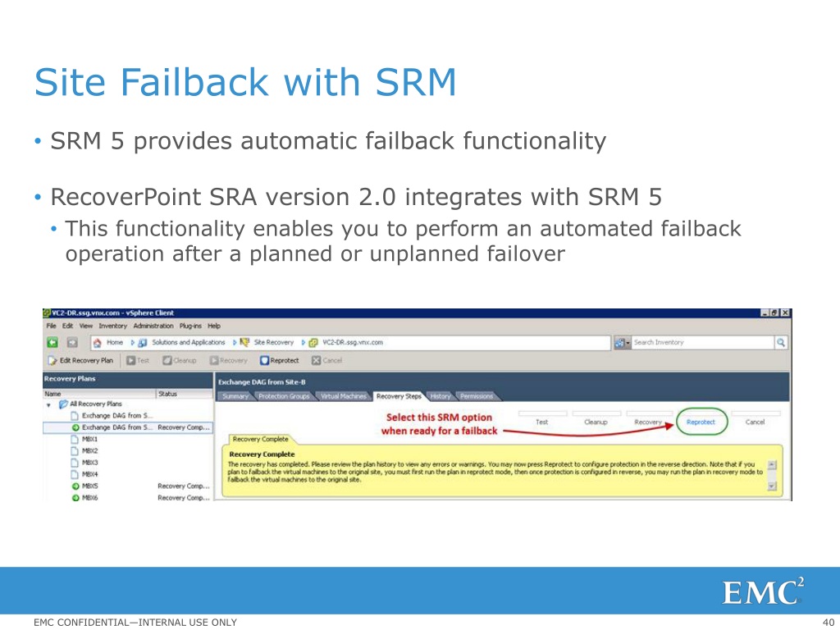Click MBX5 Recovery Comp... status cell
The height and width of the screenshot is (630, 840).
coord(183,486)
